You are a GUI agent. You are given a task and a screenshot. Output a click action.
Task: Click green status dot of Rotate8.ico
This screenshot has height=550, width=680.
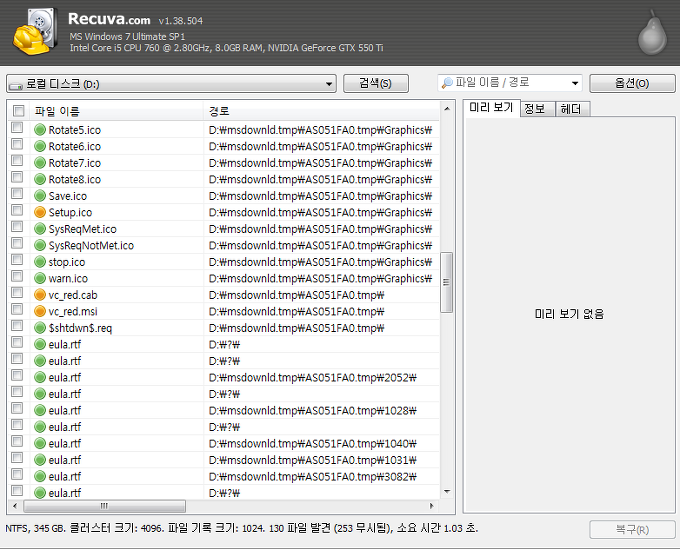pos(40,179)
